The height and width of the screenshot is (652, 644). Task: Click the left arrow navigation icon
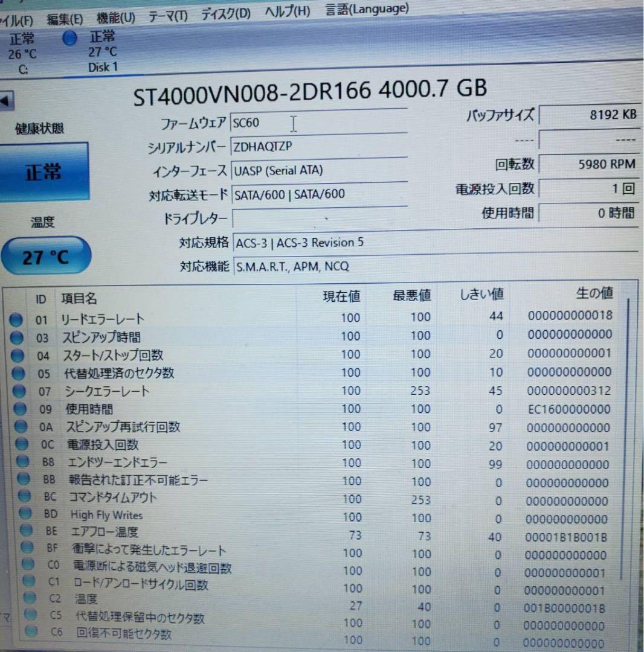coord(5,101)
